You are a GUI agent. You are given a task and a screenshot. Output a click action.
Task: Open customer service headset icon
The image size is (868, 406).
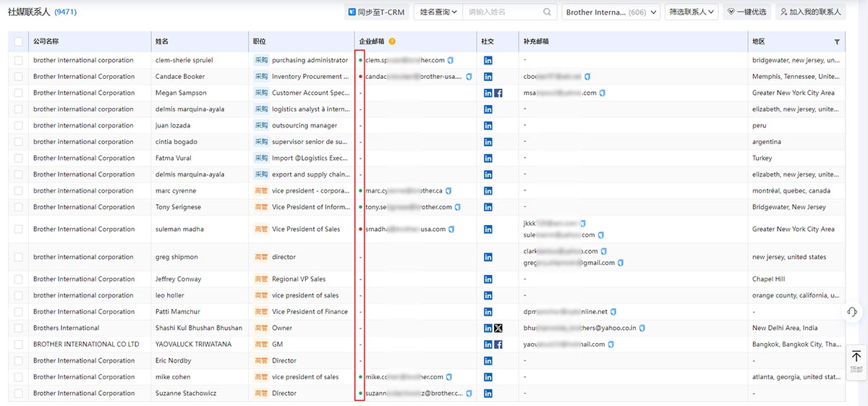851,311
